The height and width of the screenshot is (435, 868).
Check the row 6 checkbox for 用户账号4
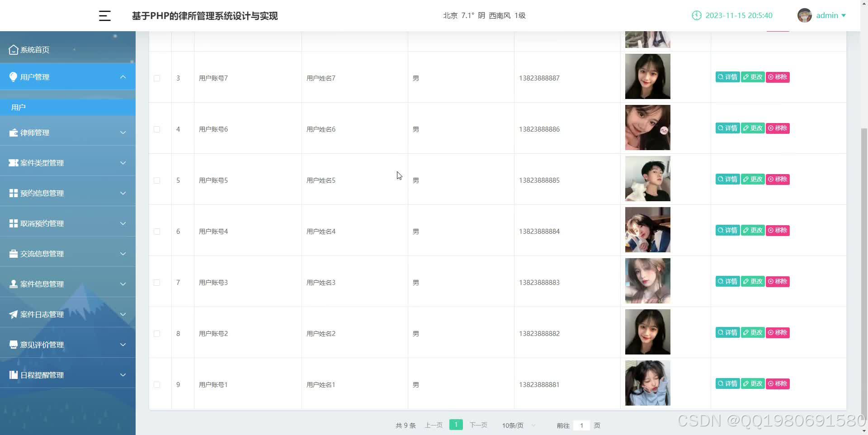[x=157, y=232]
